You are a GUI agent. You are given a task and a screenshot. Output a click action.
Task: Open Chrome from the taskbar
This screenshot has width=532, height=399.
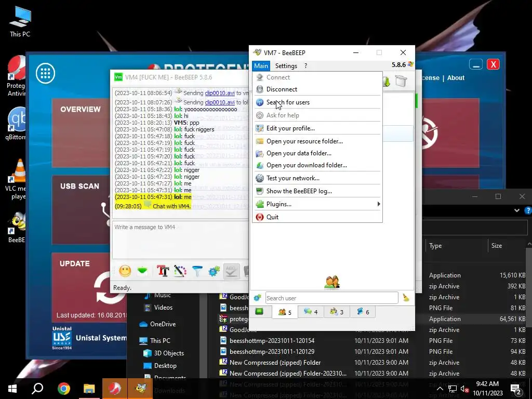pyautogui.click(x=63, y=389)
